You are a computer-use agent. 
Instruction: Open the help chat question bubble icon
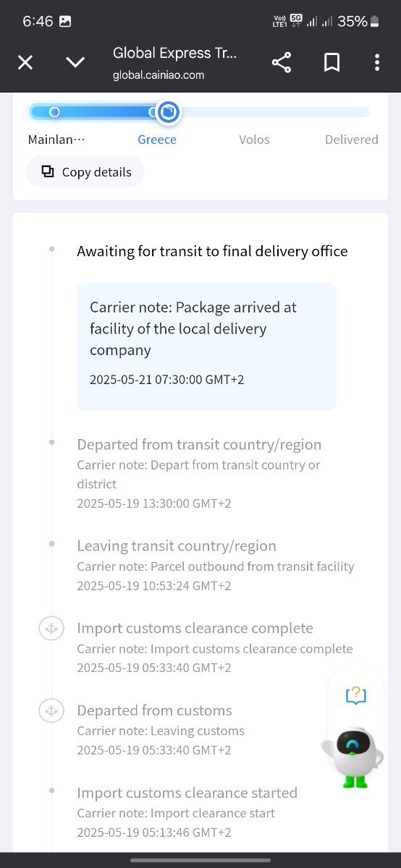coord(355,696)
